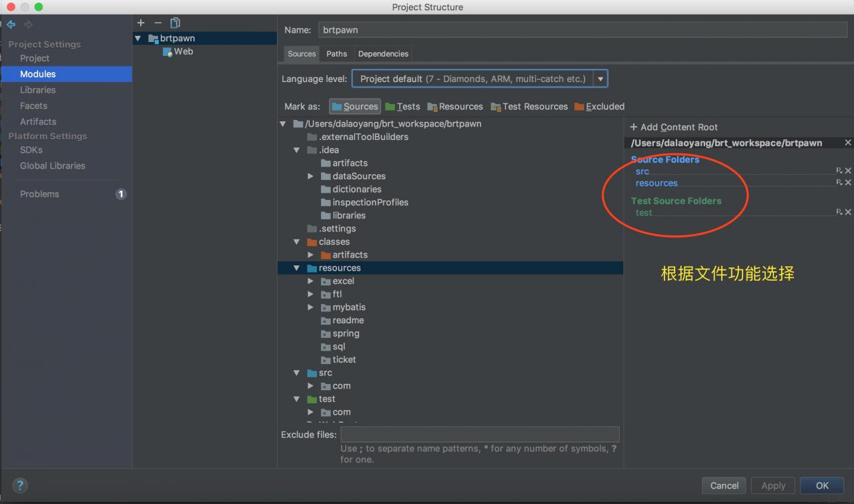
Task: Switch to the Sources tab
Action: pos(302,54)
